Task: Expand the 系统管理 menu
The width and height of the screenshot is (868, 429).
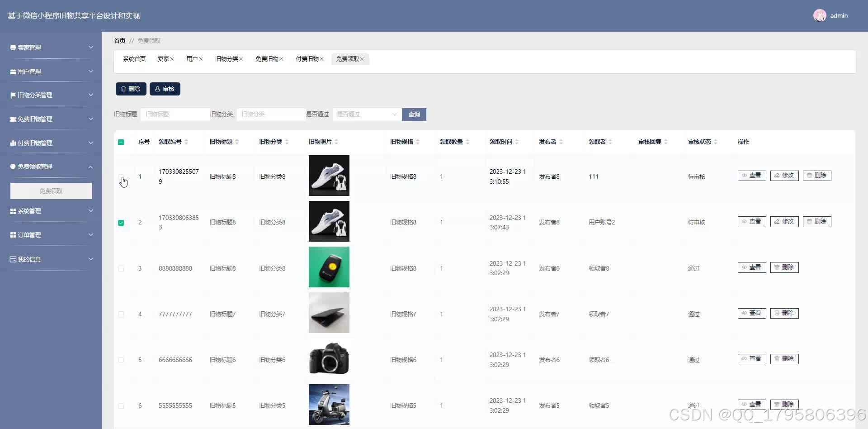Action: (91, 211)
